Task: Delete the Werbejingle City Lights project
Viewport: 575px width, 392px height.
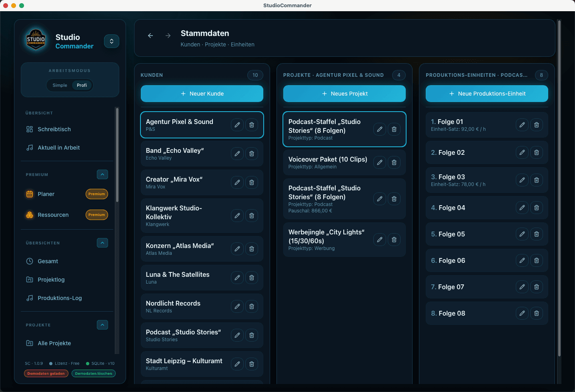Action: 394,240
